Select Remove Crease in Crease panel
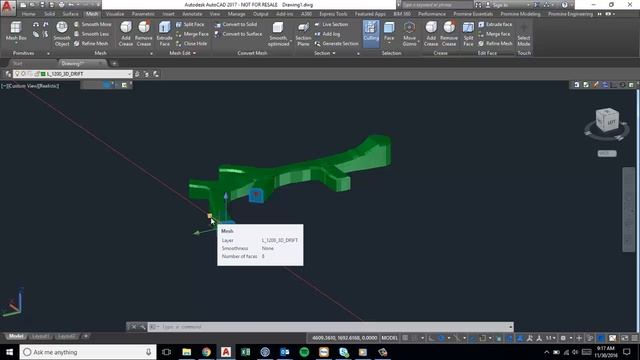Screen dimensions: 640x360 [x=449, y=33]
